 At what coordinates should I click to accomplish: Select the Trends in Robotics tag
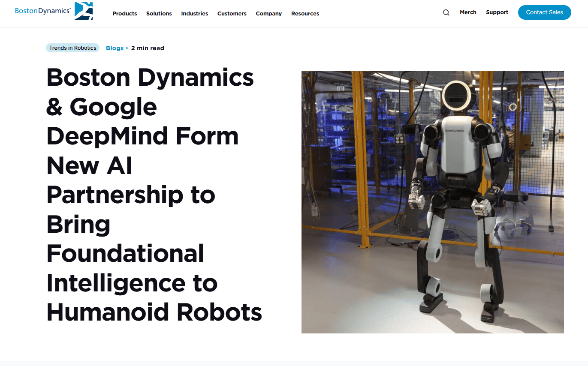point(72,48)
